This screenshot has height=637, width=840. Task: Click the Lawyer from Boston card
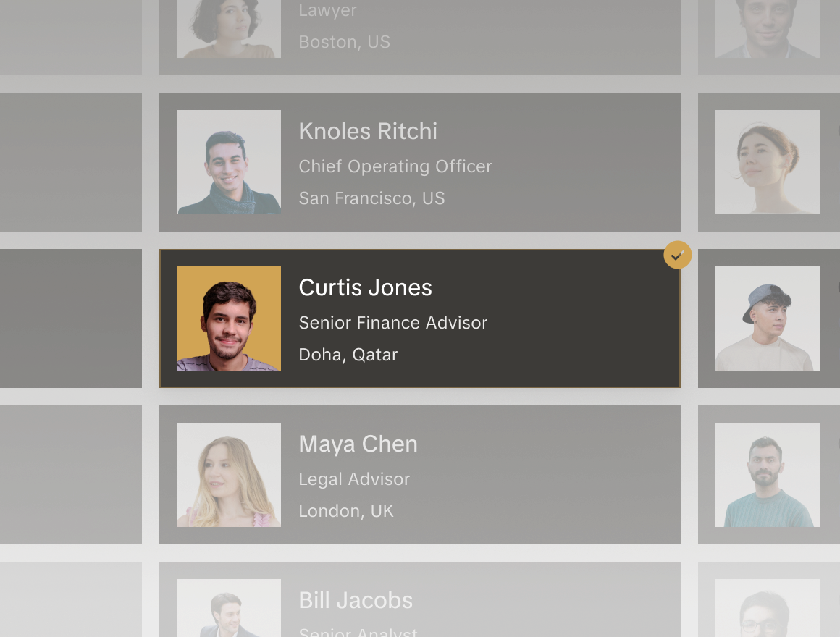point(420,38)
